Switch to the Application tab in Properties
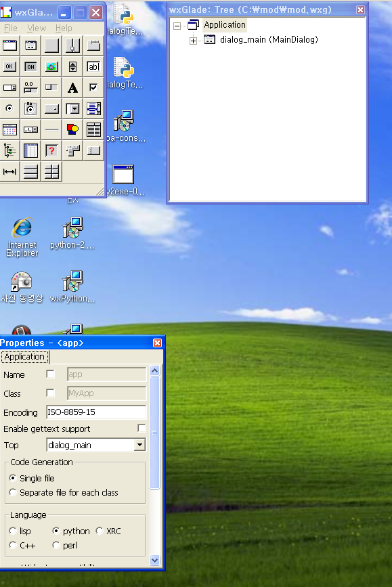Image resolution: width=392 pixels, height=587 pixels. 24,357
